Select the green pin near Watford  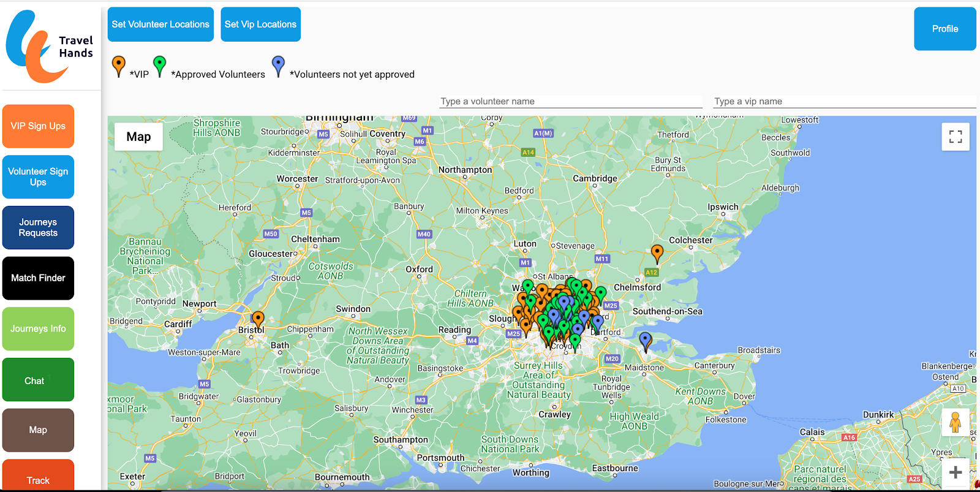pyautogui.click(x=528, y=287)
